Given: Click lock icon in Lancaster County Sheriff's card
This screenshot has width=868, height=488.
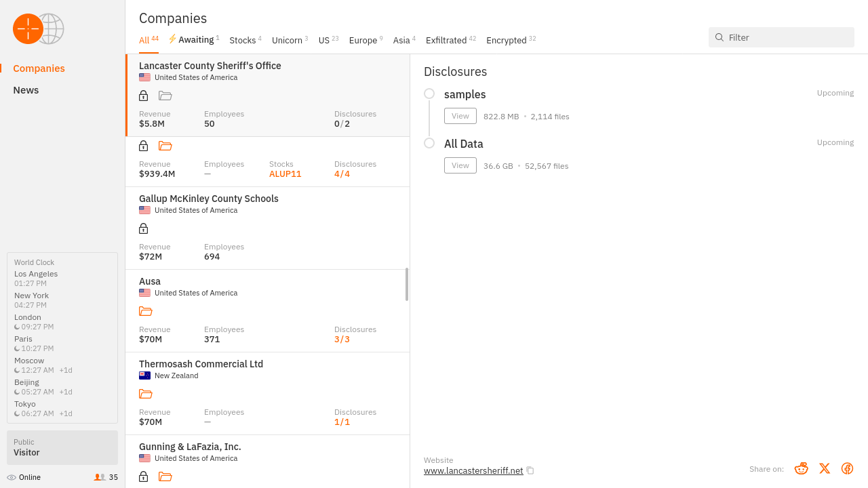Looking at the screenshot, I should 143,96.
